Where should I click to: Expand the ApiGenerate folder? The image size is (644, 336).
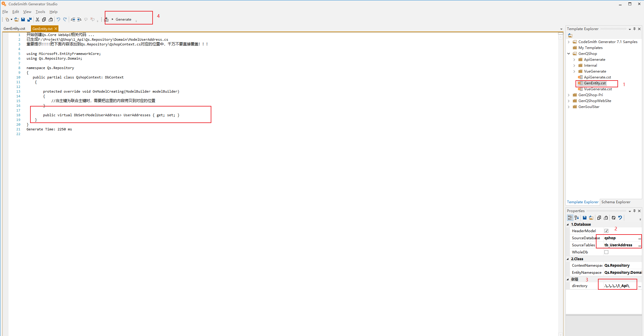(x=574, y=60)
